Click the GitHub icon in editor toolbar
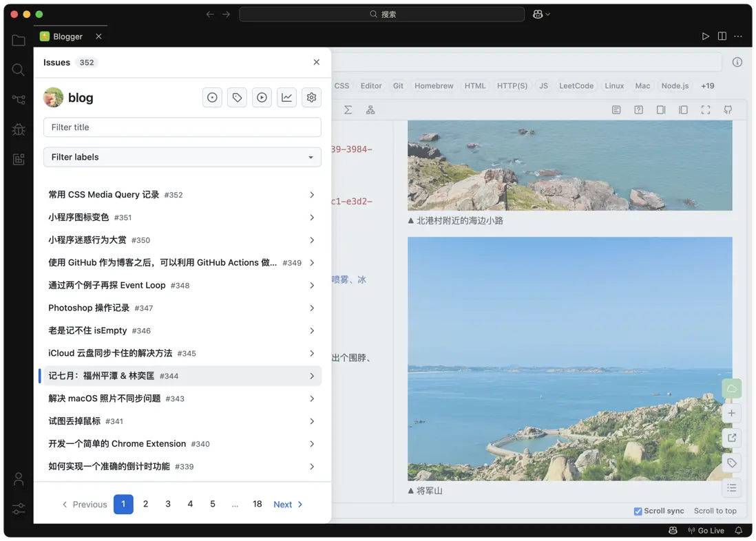Image resolution: width=756 pixels, height=541 pixels. (728, 110)
